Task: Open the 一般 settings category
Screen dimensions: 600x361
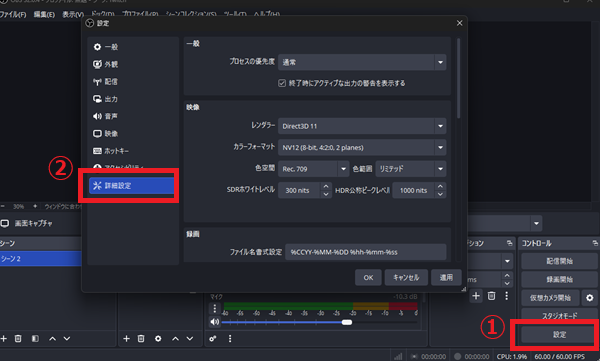Action: click(x=133, y=47)
